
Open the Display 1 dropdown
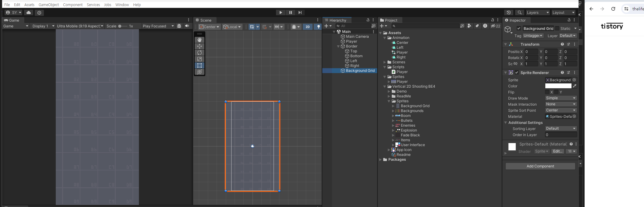[43, 26]
